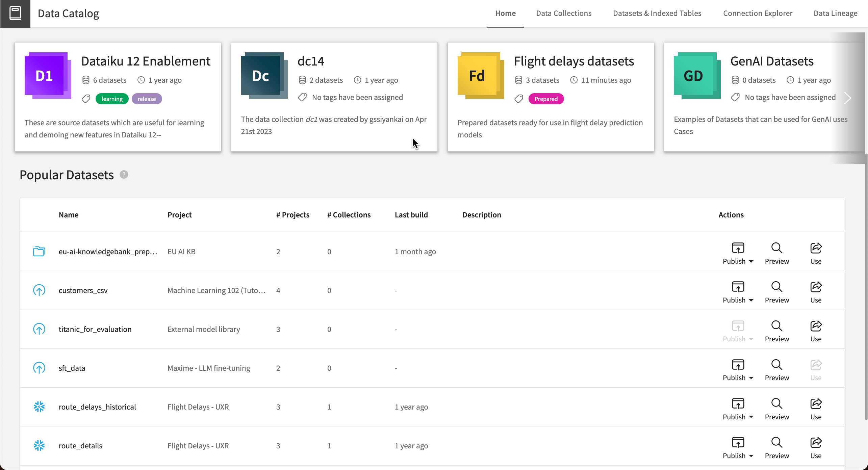
Task: Click the Popular Datasets help icon
Action: pos(123,174)
